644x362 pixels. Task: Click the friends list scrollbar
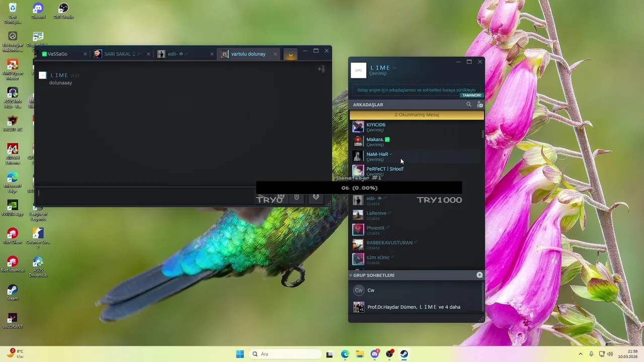[x=483, y=134]
